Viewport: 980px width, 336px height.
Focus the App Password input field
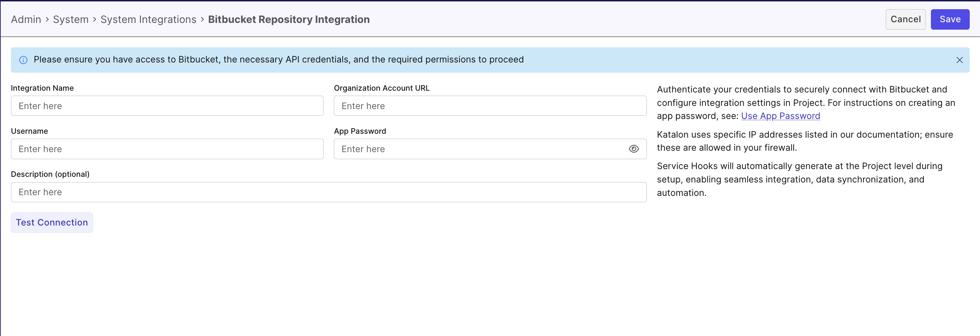pyautogui.click(x=490, y=149)
